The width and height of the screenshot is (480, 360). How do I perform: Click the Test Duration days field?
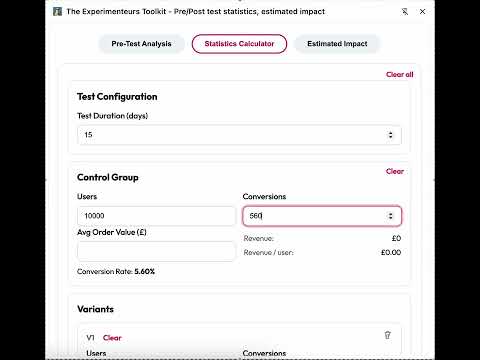tap(239, 135)
